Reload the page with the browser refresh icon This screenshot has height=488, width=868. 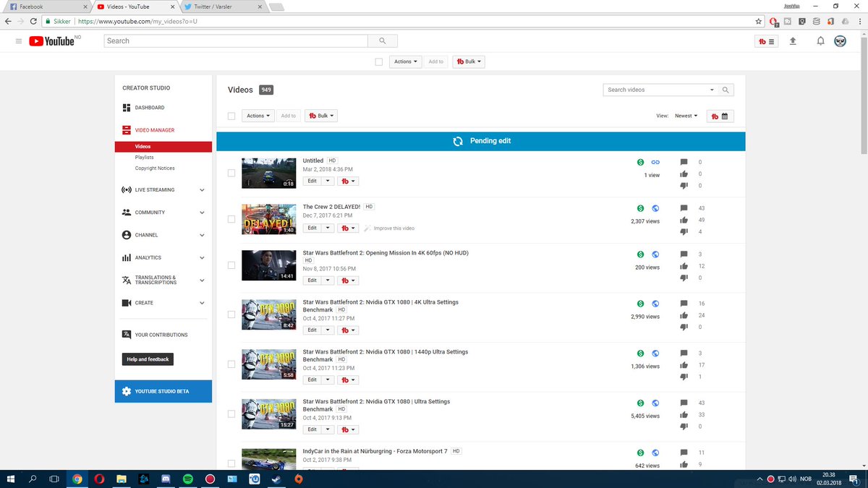[33, 22]
